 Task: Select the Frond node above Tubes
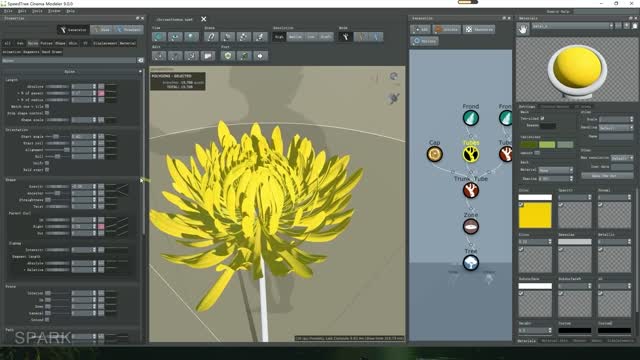coord(471,118)
